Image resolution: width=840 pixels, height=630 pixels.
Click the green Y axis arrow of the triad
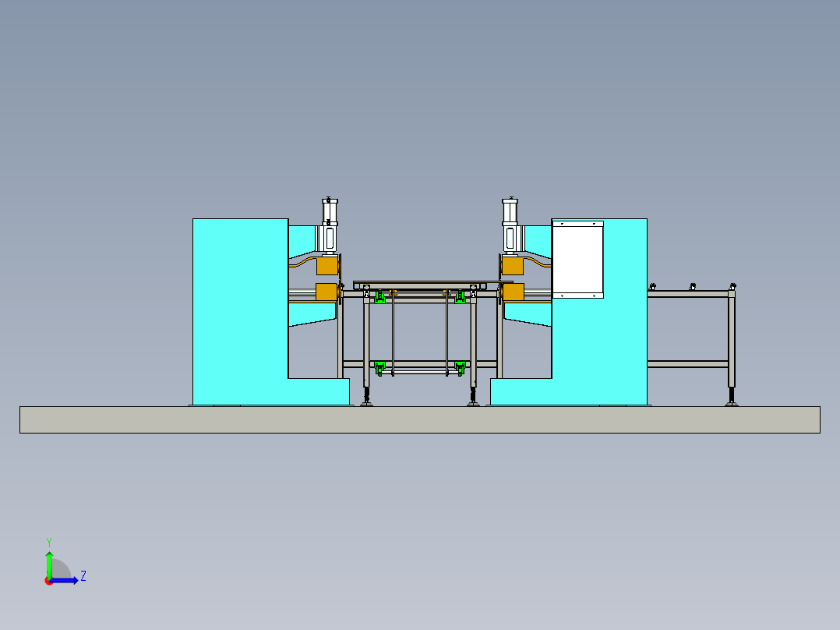[x=49, y=564]
